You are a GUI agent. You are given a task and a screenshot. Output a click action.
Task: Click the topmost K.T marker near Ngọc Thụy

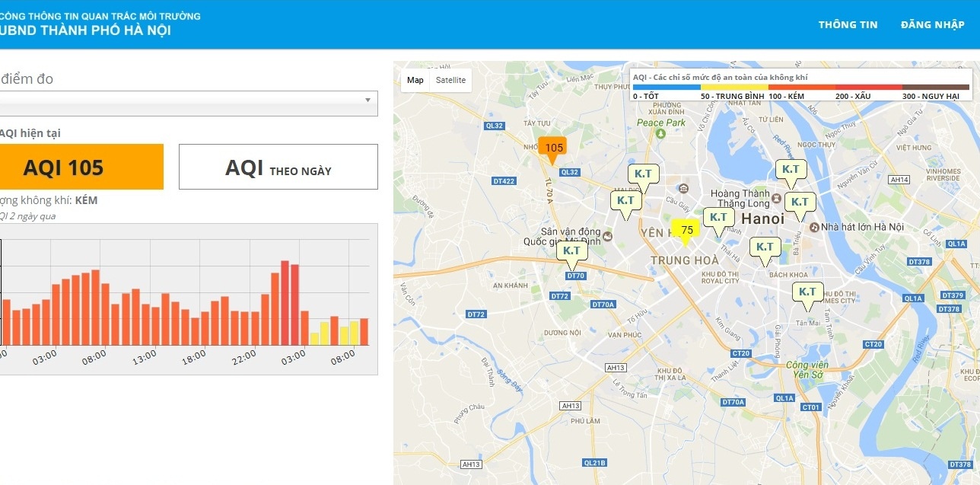[x=792, y=169]
